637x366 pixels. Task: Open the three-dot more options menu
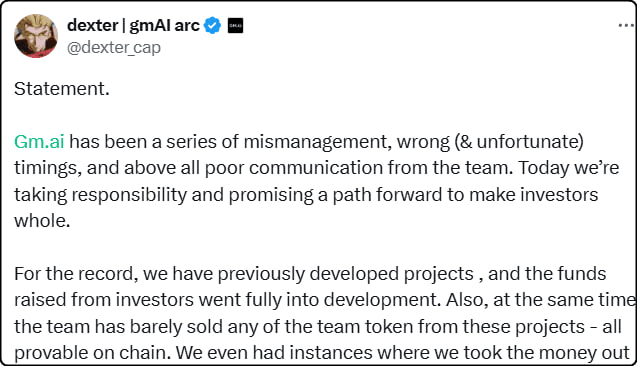click(x=626, y=26)
